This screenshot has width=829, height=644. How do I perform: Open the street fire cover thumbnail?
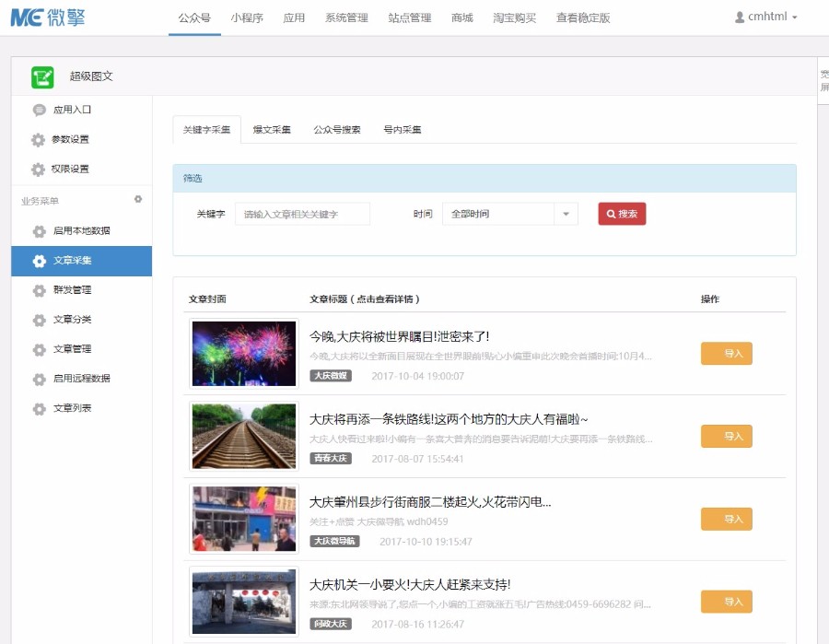(244, 519)
